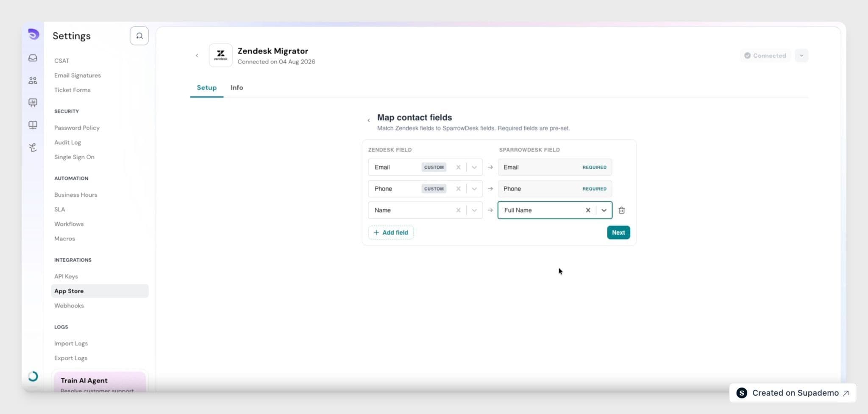
Task: Expand the Zendesk Name field dropdown
Action: coord(474,210)
